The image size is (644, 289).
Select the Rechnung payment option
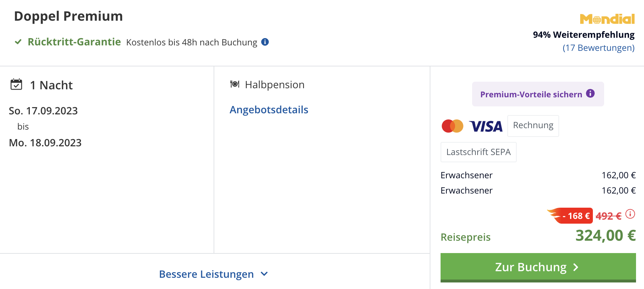pyautogui.click(x=533, y=126)
